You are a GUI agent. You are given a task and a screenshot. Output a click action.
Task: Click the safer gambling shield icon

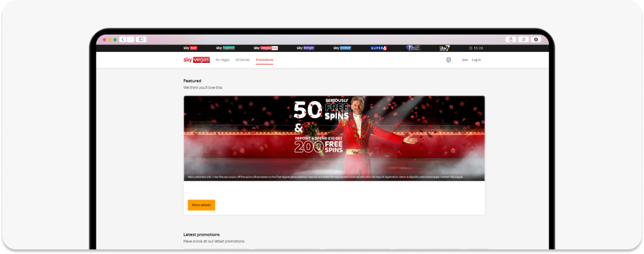448,60
